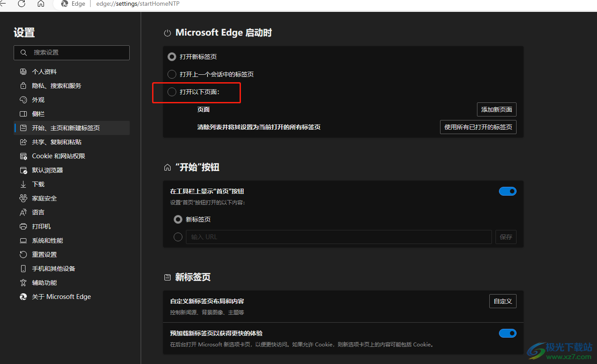Image resolution: width=597 pixels, height=364 pixels.
Task: Select 新标签页 home button radio
Action: 178,219
